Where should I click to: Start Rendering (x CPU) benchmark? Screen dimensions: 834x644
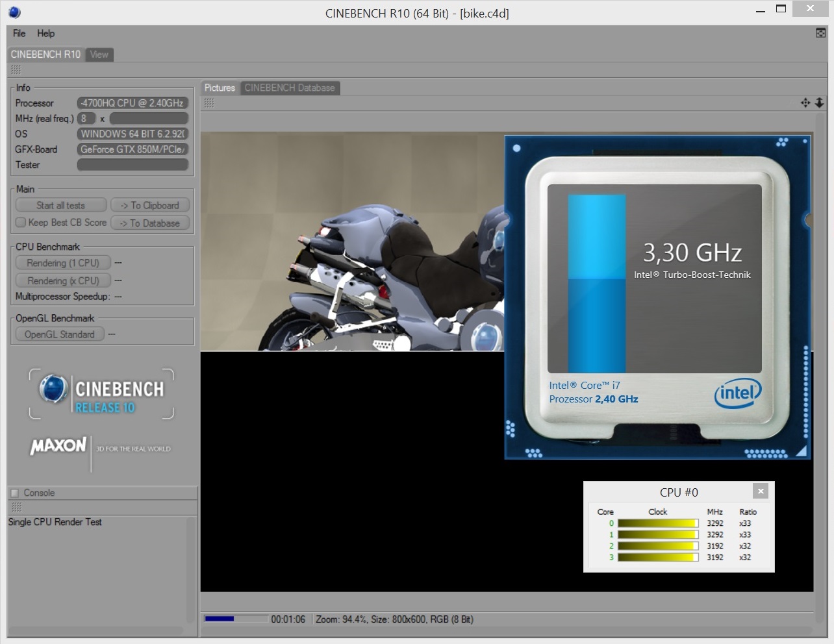click(x=63, y=280)
